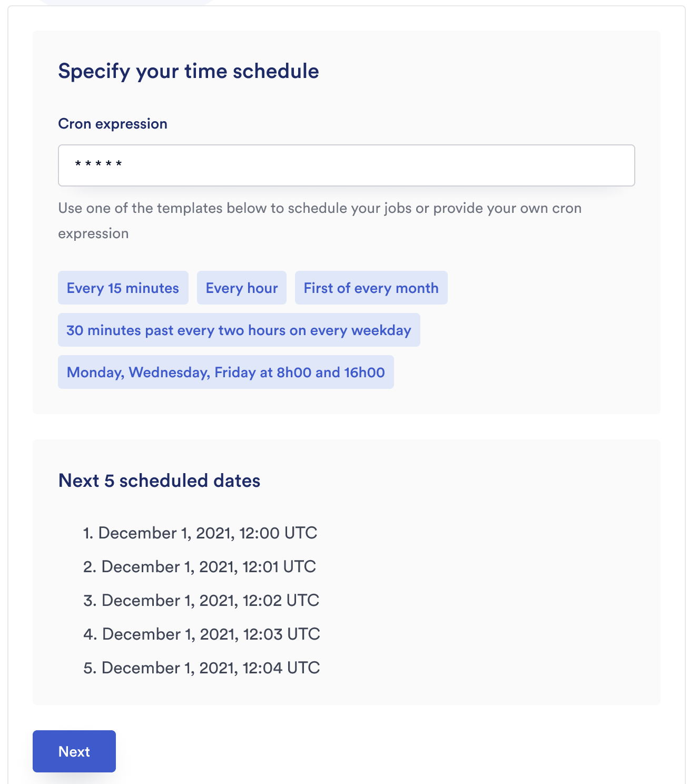
Task: Click the Next 5 scheduled dates heading
Action: click(x=159, y=481)
